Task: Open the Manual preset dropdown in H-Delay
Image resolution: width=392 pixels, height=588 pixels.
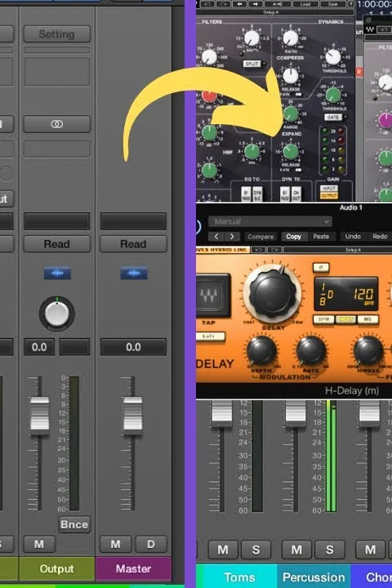Action: (x=270, y=221)
